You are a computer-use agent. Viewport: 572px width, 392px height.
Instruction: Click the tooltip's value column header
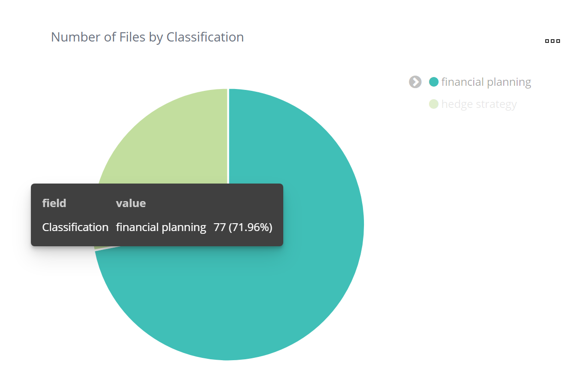[131, 203]
